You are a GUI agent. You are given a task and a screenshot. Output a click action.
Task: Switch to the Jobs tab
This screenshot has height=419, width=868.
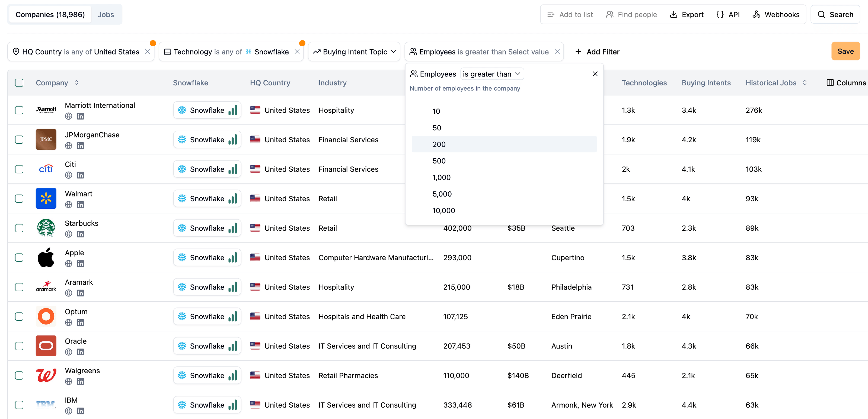tap(106, 14)
